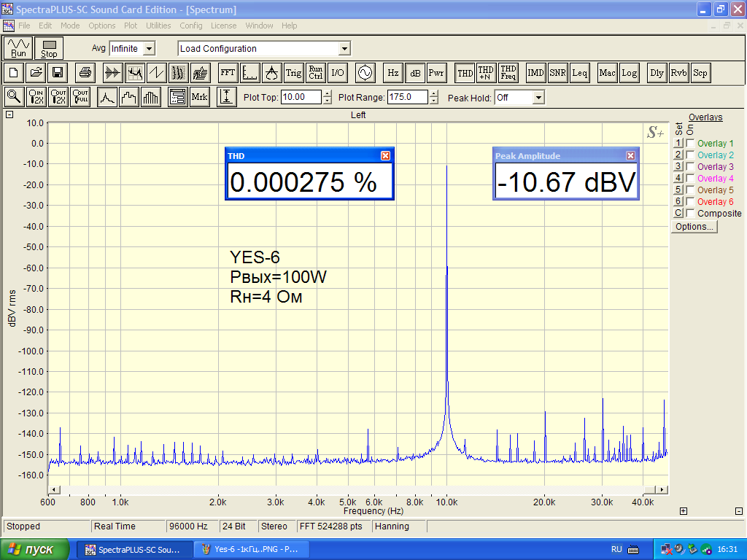The width and height of the screenshot is (747, 560).
Task: Enable the SNR measurement icon
Action: 557,73
